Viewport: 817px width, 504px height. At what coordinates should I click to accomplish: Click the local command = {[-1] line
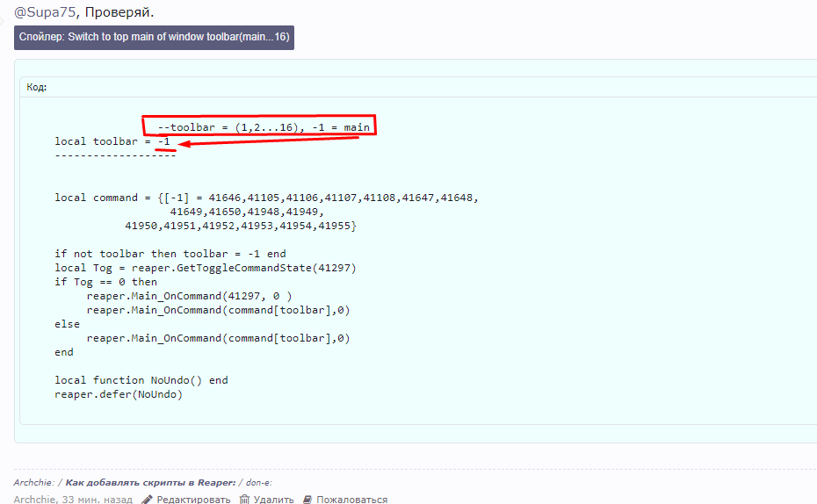tap(266, 198)
